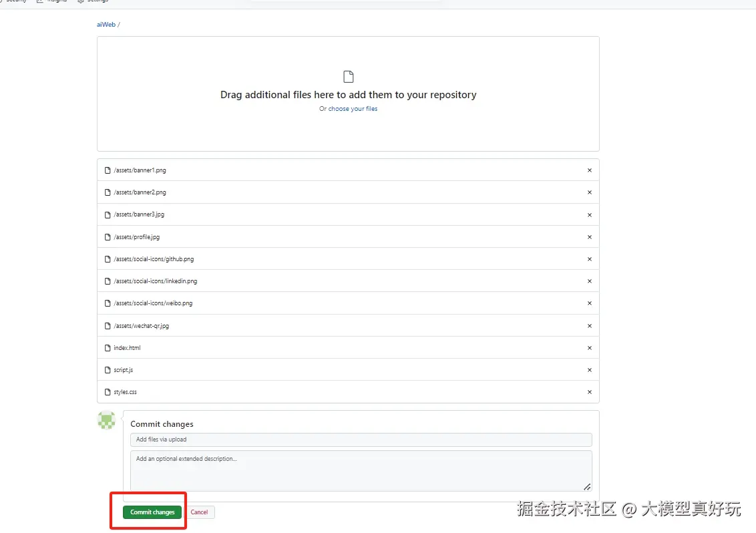Remove wechat-qr.jpg from the upload

pos(589,325)
